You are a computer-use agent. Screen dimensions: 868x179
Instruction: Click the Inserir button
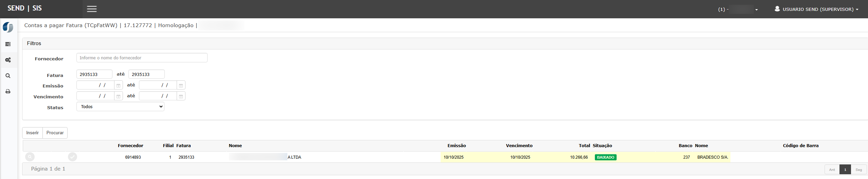click(x=33, y=133)
